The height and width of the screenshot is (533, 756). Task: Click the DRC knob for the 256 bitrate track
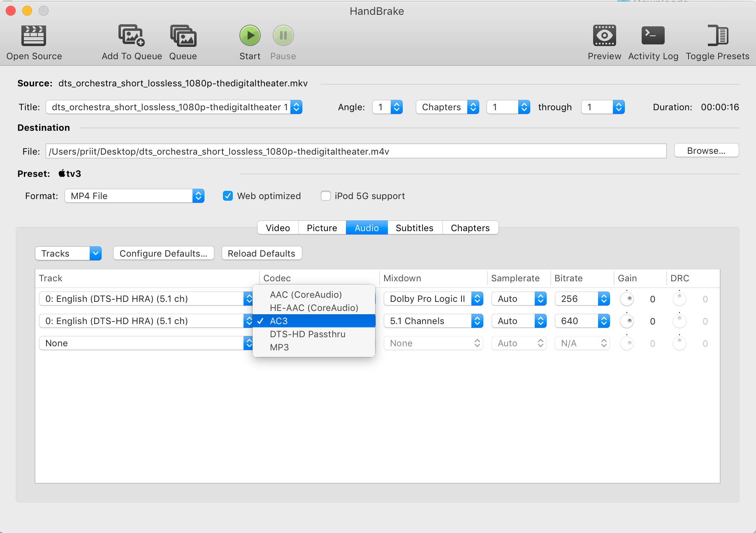click(679, 299)
